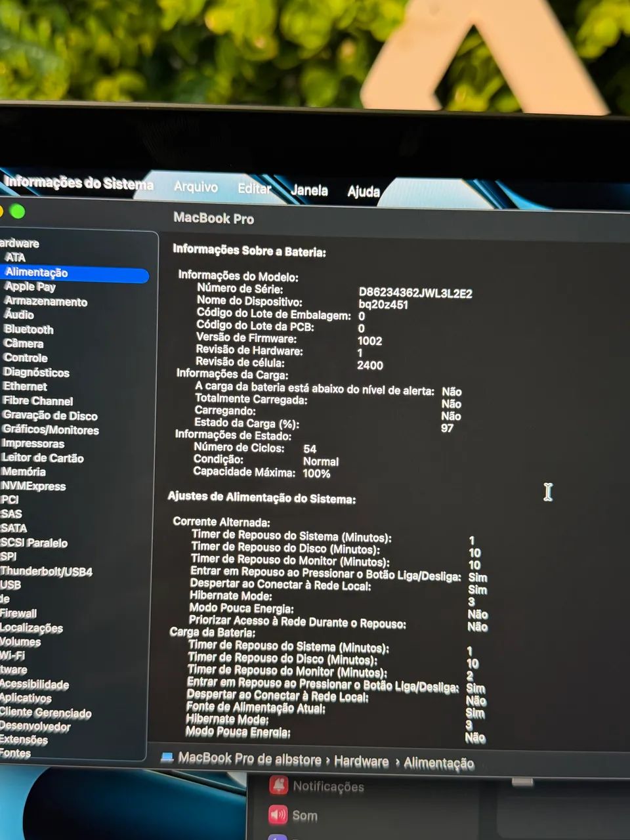Select Bluetooth in the sidebar
This screenshot has height=840, width=630.
coord(29,329)
